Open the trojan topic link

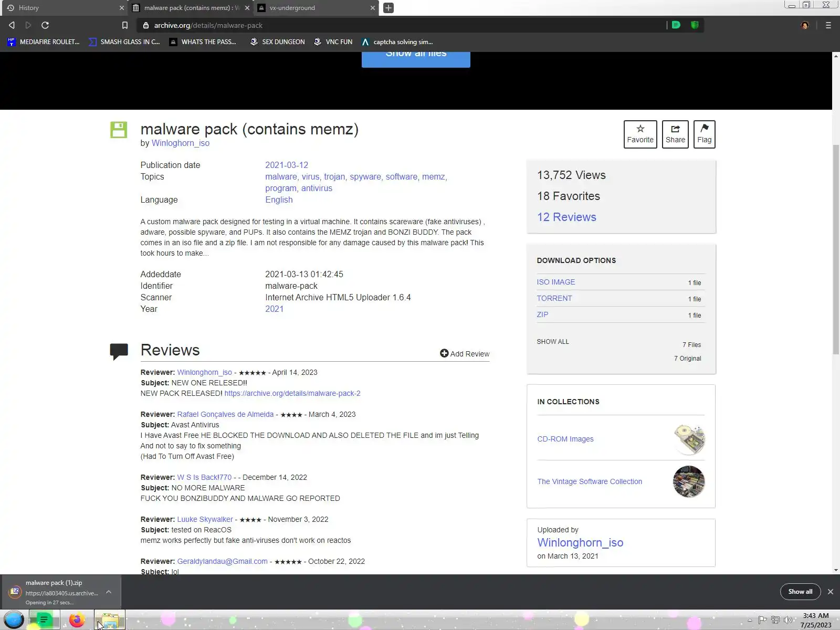pyautogui.click(x=334, y=176)
